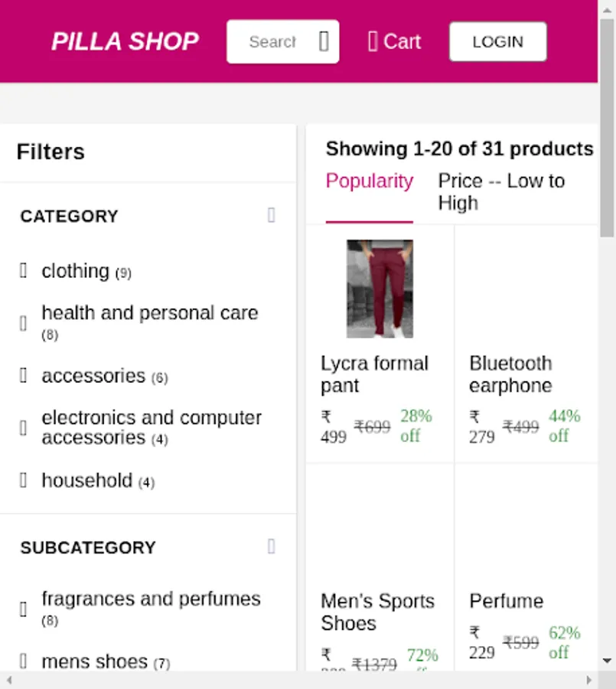Viewport: 616px width, 689px height.
Task: Check fragrances and perfumes subcategory
Action: (x=24, y=609)
